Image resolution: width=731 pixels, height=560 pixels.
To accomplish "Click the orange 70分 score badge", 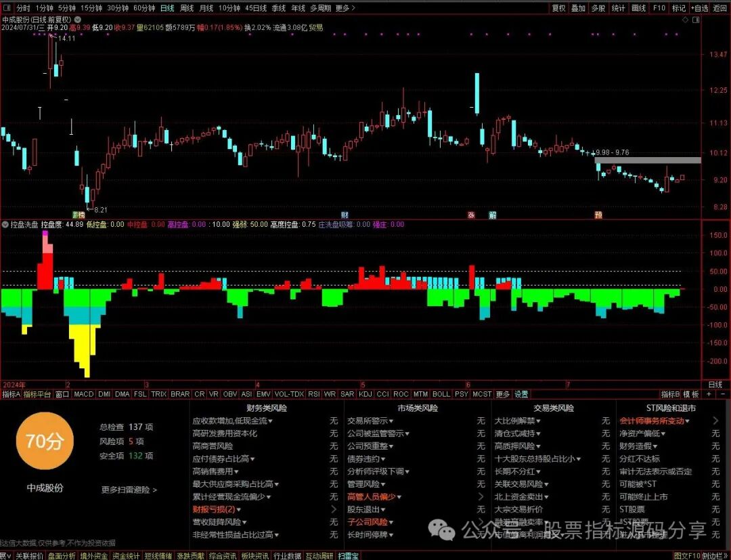I will pos(45,441).
